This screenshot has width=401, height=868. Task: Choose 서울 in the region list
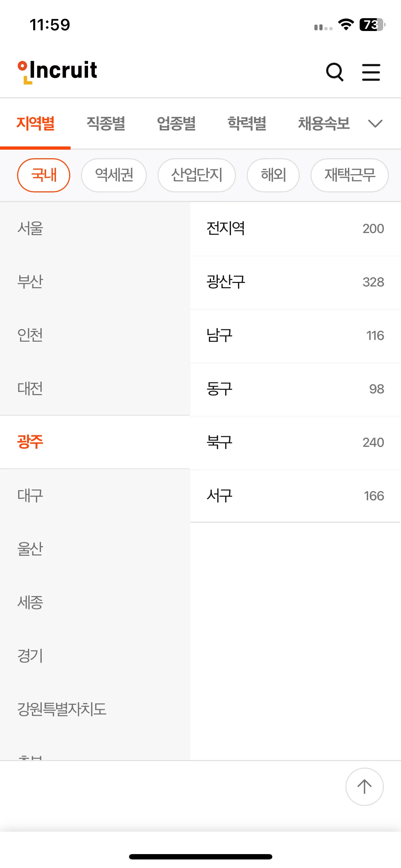pos(95,228)
